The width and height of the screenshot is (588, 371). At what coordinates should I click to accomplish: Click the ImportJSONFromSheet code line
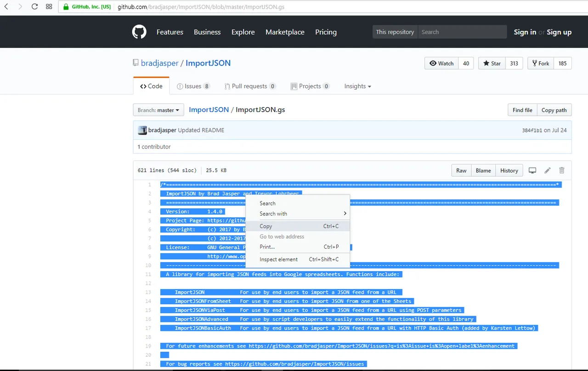[x=287, y=301]
